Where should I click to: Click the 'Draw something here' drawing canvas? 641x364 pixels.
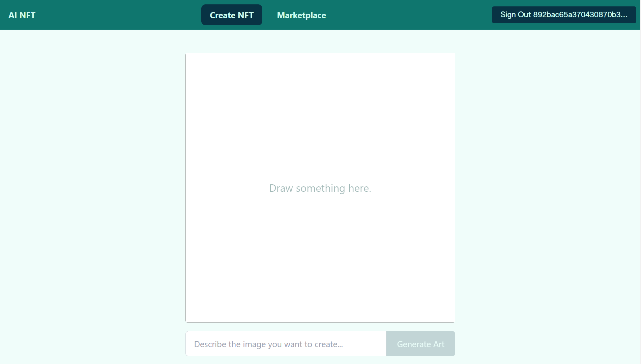[320, 188]
